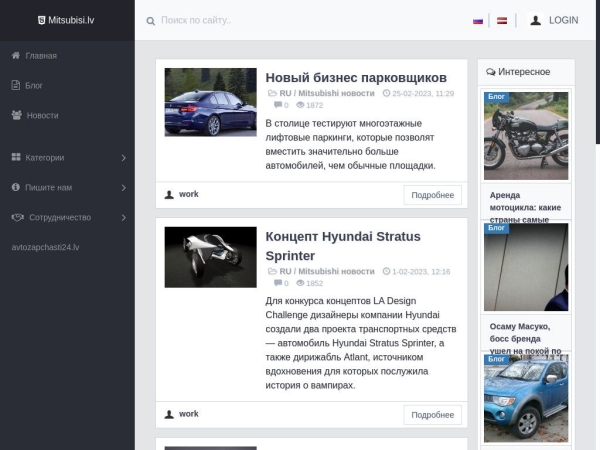Open the Концепт Hyundai Stratus Sprinter headline

tap(343, 246)
